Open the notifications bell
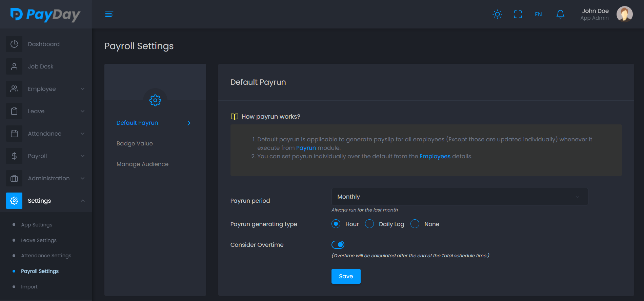This screenshot has height=301, width=644. click(x=560, y=14)
